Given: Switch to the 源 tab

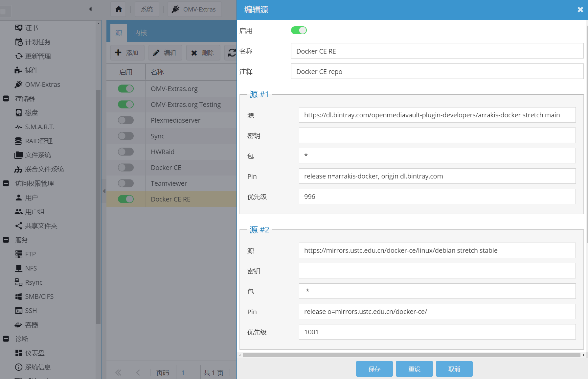Looking at the screenshot, I should pyautogui.click(x=119, y=33).
